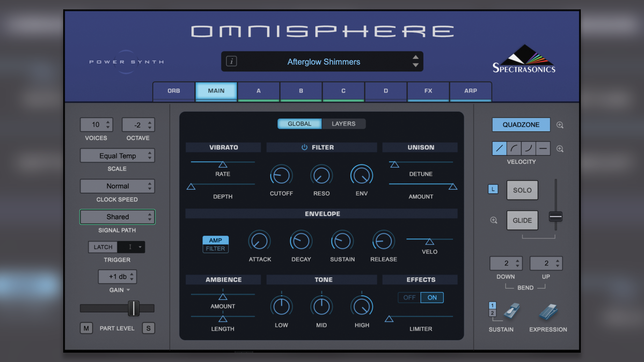Open the Shared signal path selector
This screenshot has height=362, width=644.
pyautogui.click(x=117, y=217)
